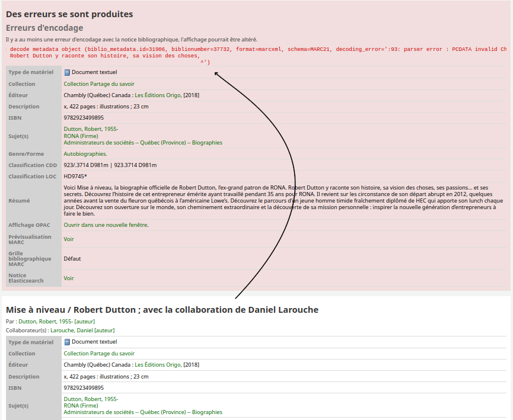Viewport: 513px width, 420px height.
Task: Click the red decode metadata error message
Action: point(256,56)
